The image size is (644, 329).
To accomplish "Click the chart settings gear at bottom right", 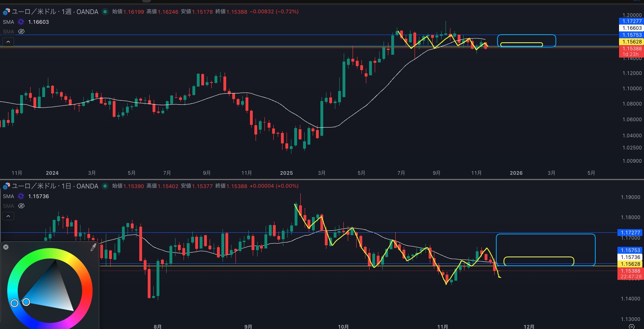I will point(632,326).
